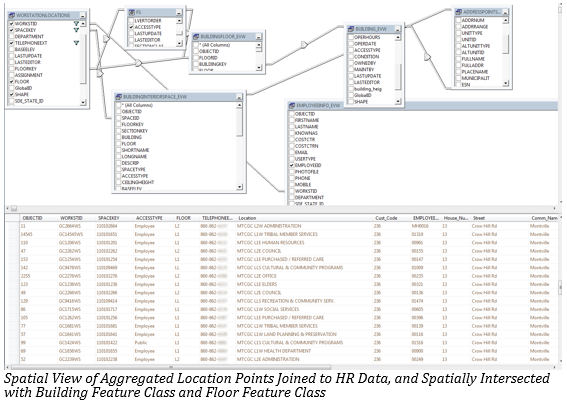Click the FS list scroll-down arrow
The image size is (567, 404).
[179, 43]
